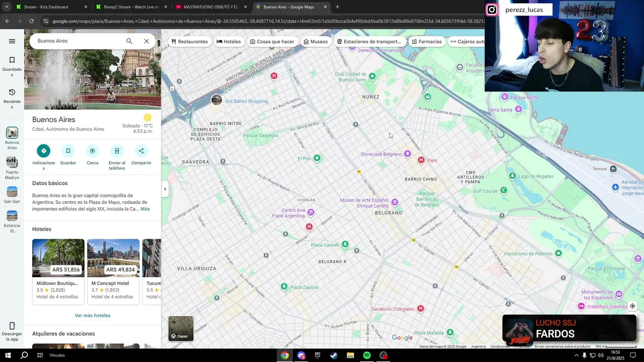Click the Plaza Mafalda pin
This screenshot has height=362, width=644.
click(450, 332)
